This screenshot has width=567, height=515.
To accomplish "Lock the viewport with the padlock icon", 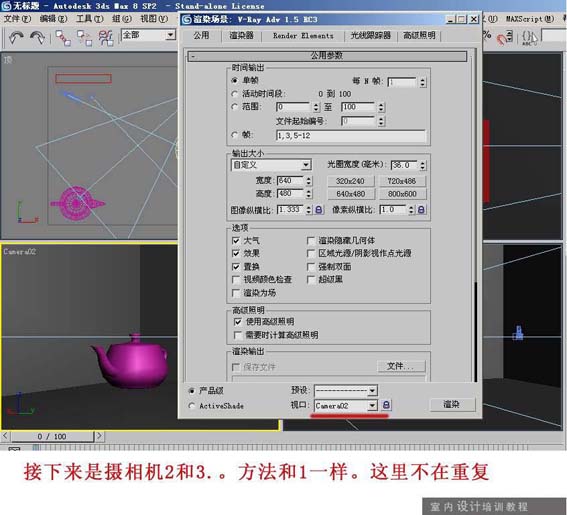I will coord(386,405).
